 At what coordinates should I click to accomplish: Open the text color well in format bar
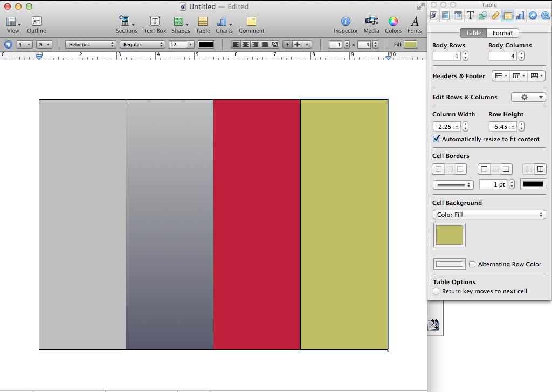(x=206, y=44)
